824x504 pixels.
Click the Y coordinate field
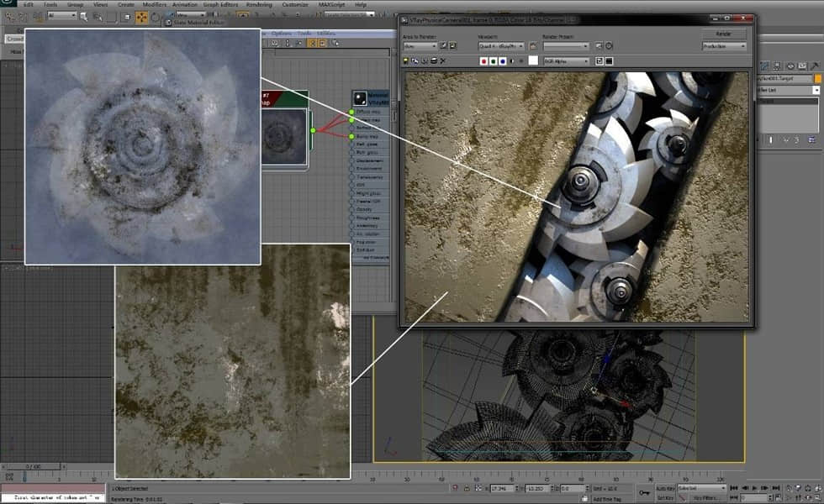[x=539, y=488]
